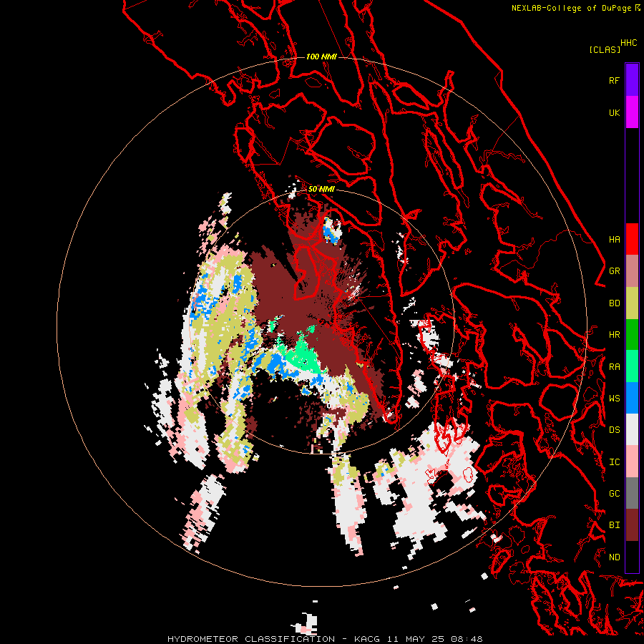Click the BI legend label
The width and height of the screenshot is (644, 644).
point(614,525)
